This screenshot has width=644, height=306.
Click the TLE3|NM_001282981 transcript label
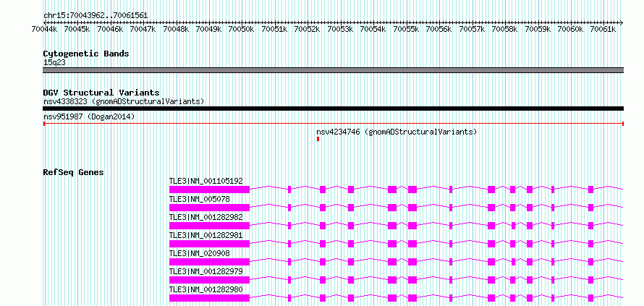click(x=206, y=235)
